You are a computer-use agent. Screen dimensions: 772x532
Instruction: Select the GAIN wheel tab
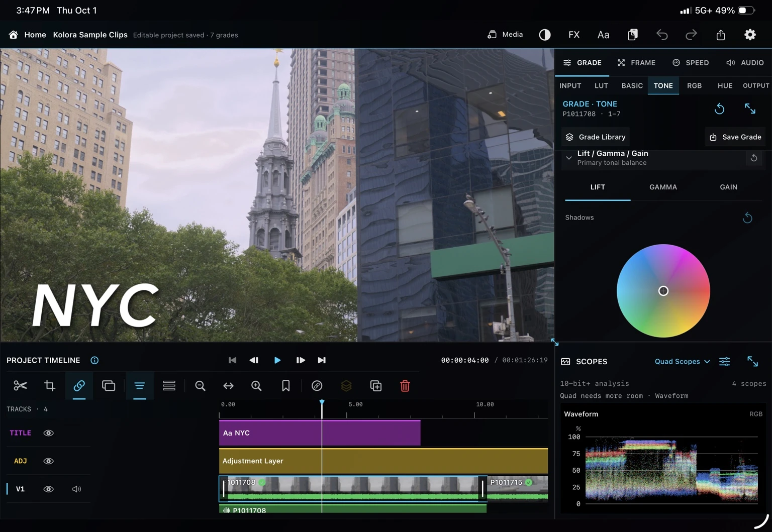pyautogui.click(x=728, y=187)
